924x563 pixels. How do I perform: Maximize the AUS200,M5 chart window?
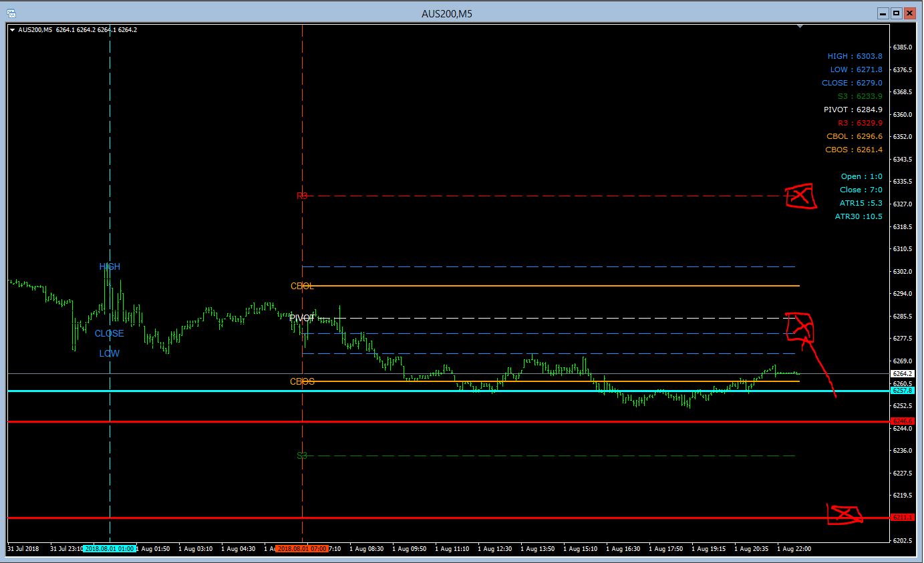pyautogui.click(x=896, y=13)
